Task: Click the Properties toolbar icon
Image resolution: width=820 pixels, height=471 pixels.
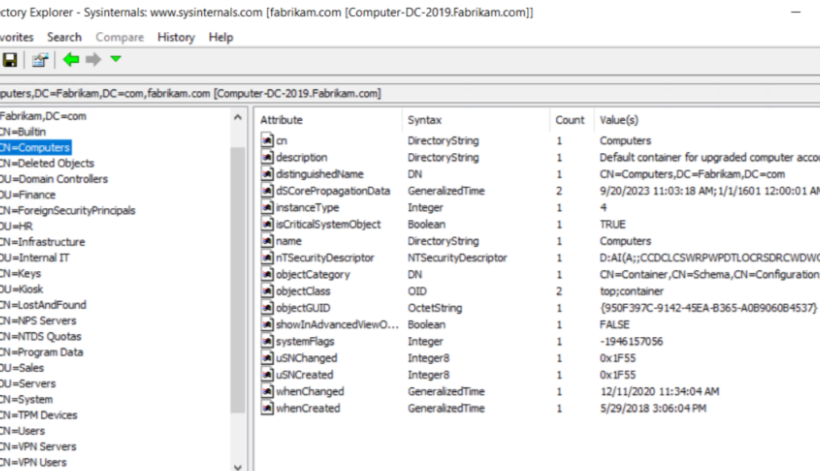Action: tap(39, 60)
